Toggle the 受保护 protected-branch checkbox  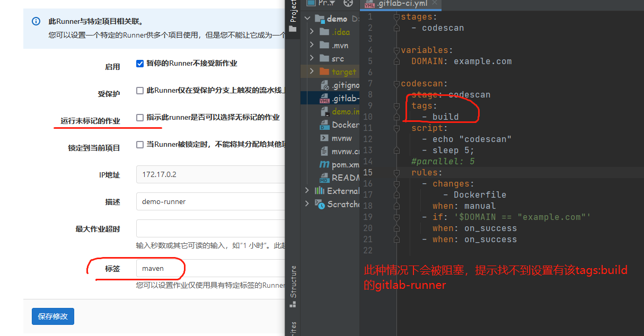(140, 91)
